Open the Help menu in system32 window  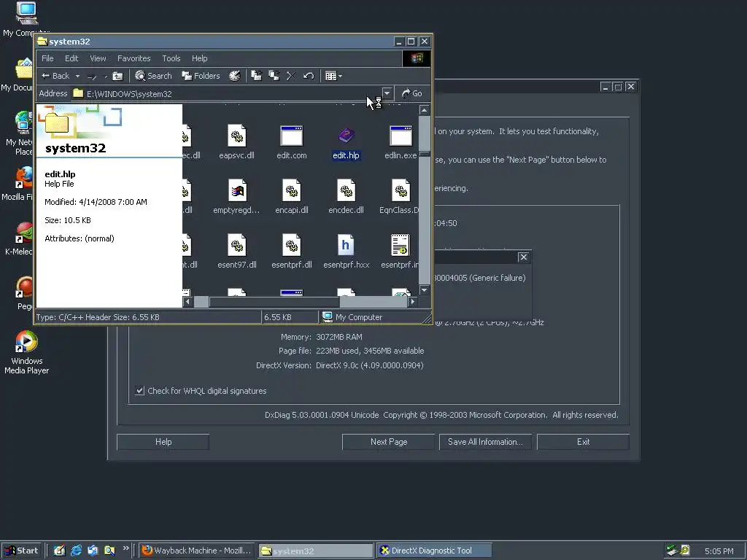200,58
